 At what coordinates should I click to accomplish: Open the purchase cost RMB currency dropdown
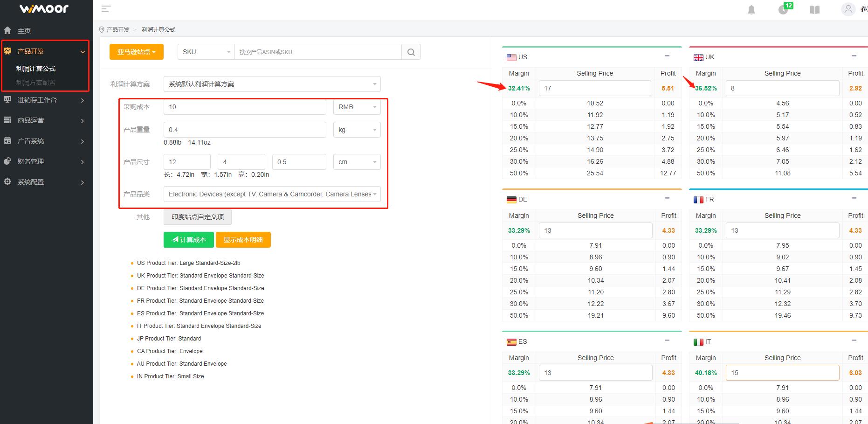[x=357, y=107]
